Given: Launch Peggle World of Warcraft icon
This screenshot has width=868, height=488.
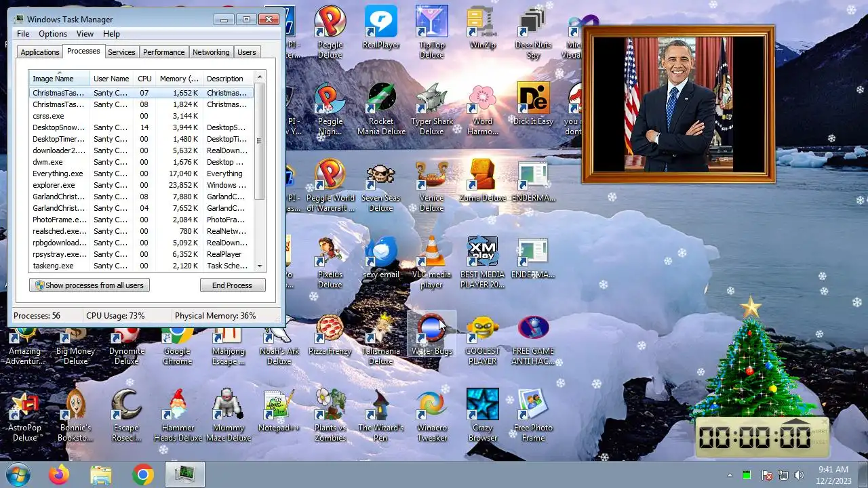Looking at the screenshot, I should click(x=330, y=185).
